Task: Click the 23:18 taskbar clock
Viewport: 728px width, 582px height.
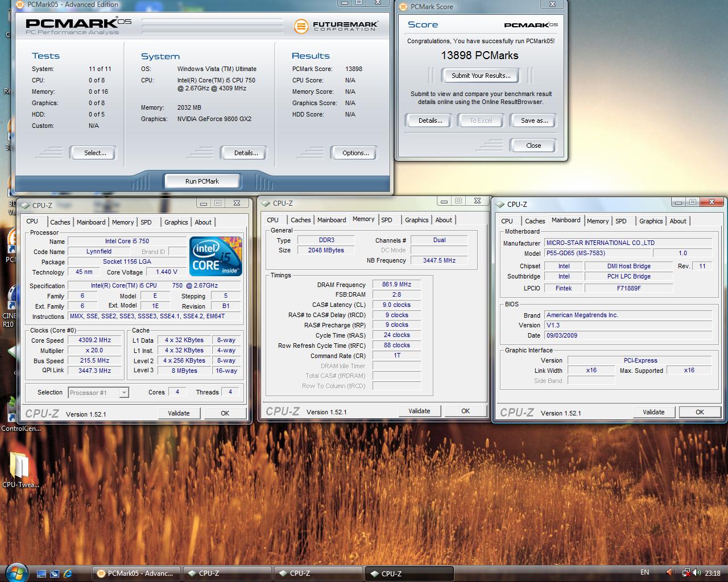Action: (713, 573)
